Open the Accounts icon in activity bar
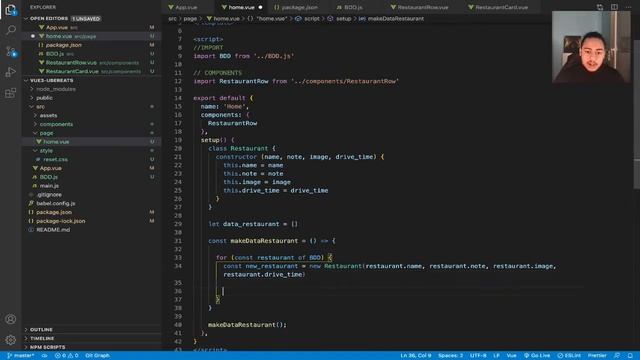 pos(11,319)
